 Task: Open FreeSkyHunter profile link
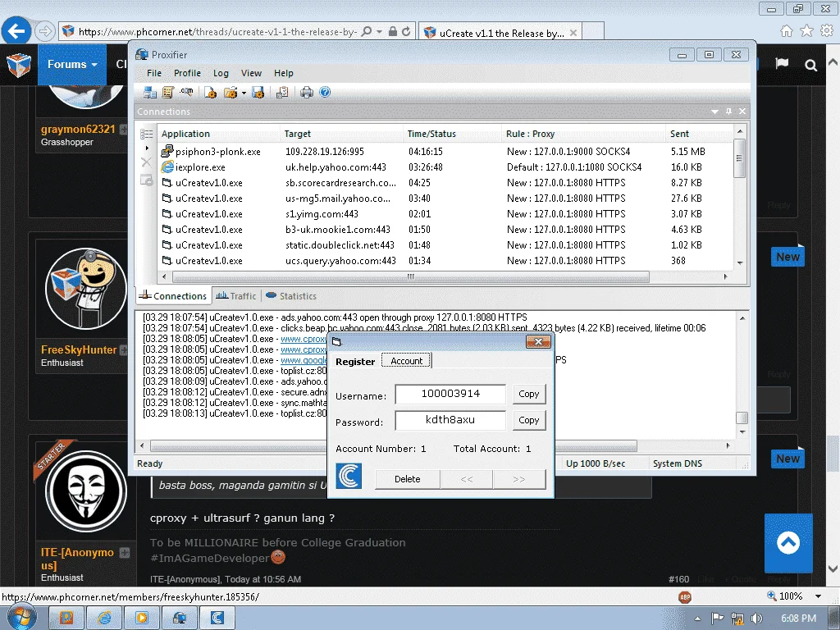pos(79,349)
